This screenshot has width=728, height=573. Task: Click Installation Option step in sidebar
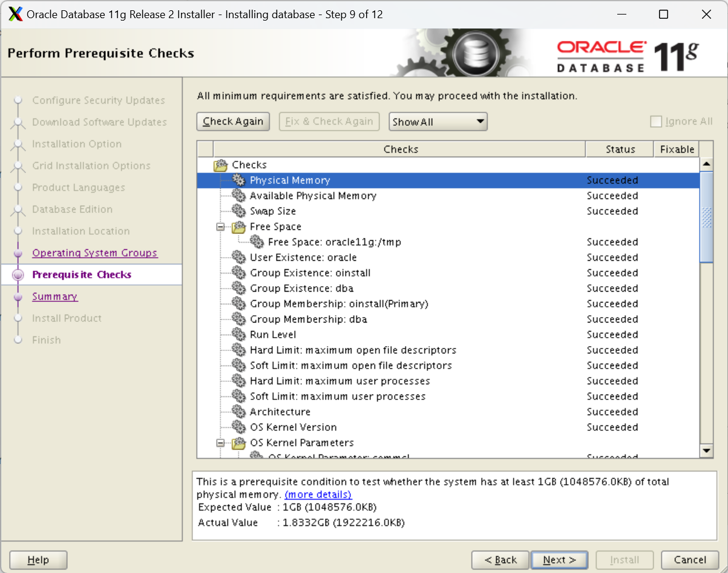click(77, 144)
